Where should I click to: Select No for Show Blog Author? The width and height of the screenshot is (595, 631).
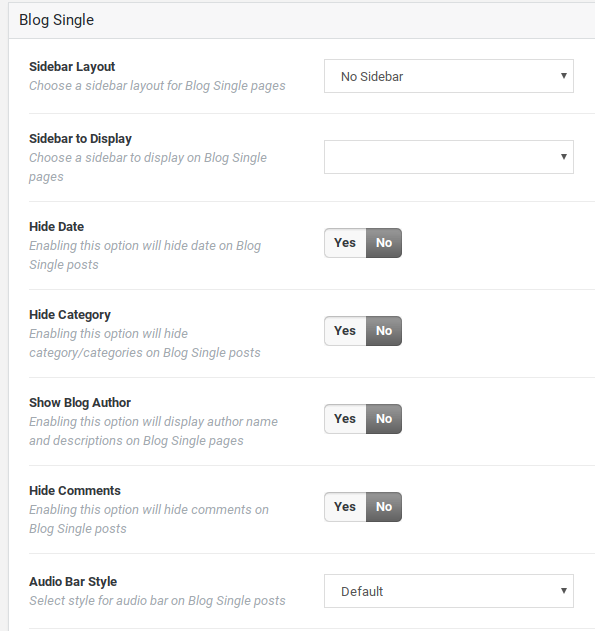(384, 419)
